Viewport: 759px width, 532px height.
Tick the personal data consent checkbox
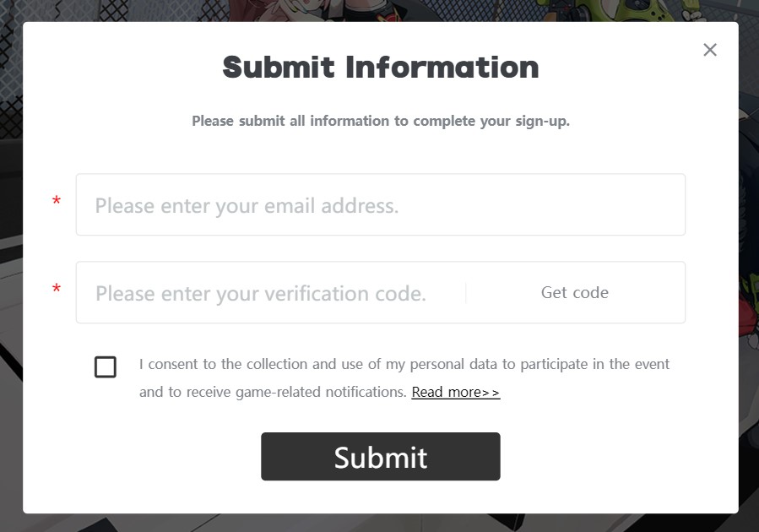(x=106, y=367)
